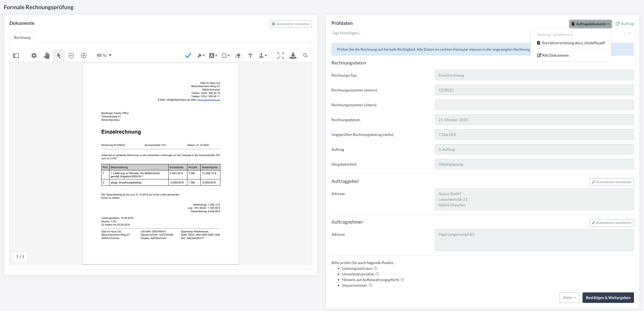
Task: Download the invoice document
Action: tap(293, 56)
